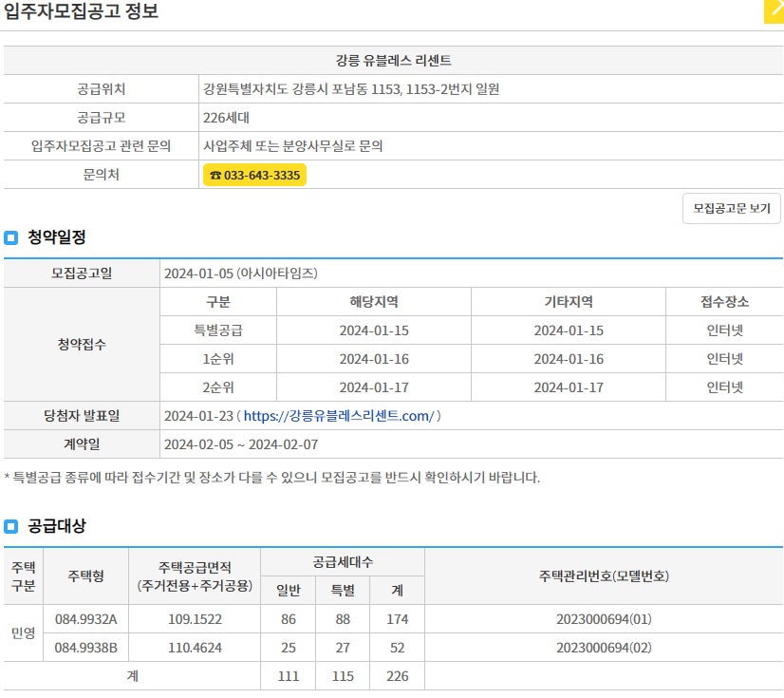Click 해당지역 date 2024-01-15
The width and height of the screenshot is (784, 698).
374,330
